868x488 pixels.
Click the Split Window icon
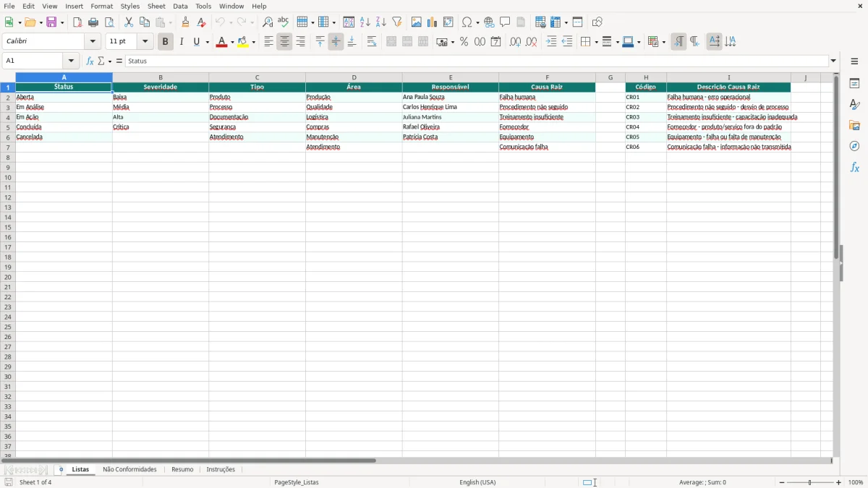tap(577, 22)
